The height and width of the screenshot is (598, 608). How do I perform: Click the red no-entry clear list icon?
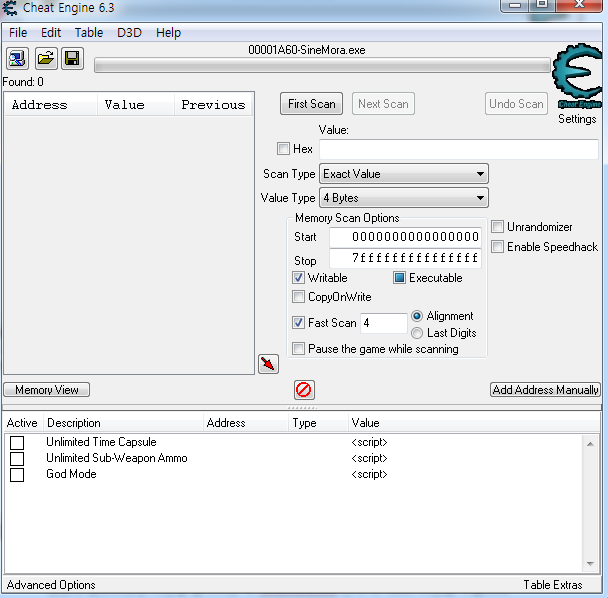[304, 390]
